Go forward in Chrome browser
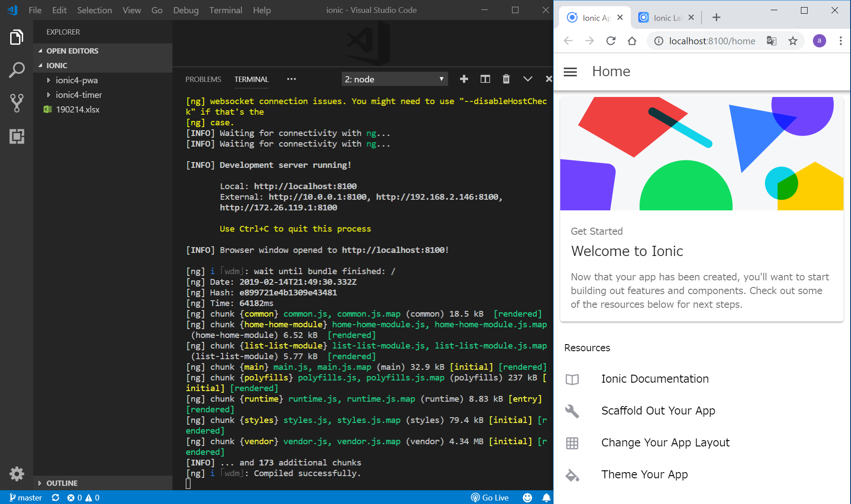This screenshot has height=504, width=851. point(589,41)
